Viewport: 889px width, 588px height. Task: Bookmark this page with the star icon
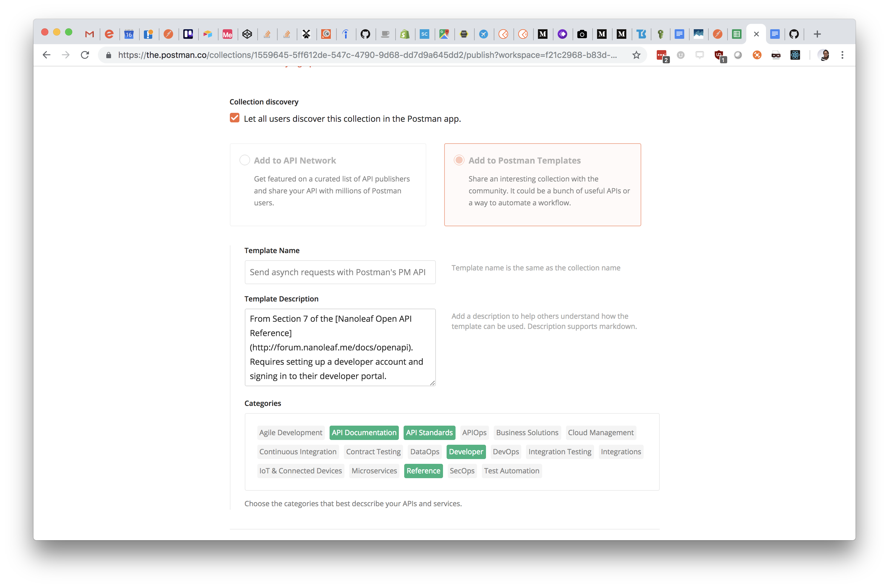click(x=636, y=55)
